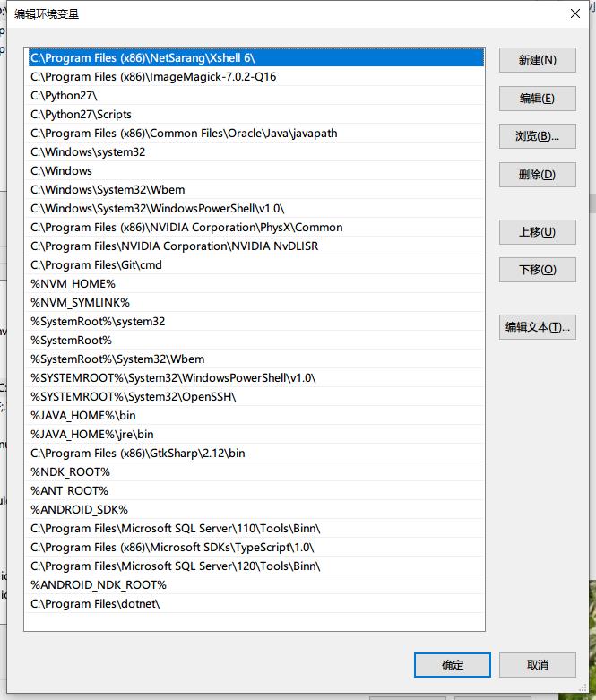The height and width of the screenshot is (700, 596).
Task: Select the SQL Server\120\Tools\Binn\ entry
Action: coord(255,566)
